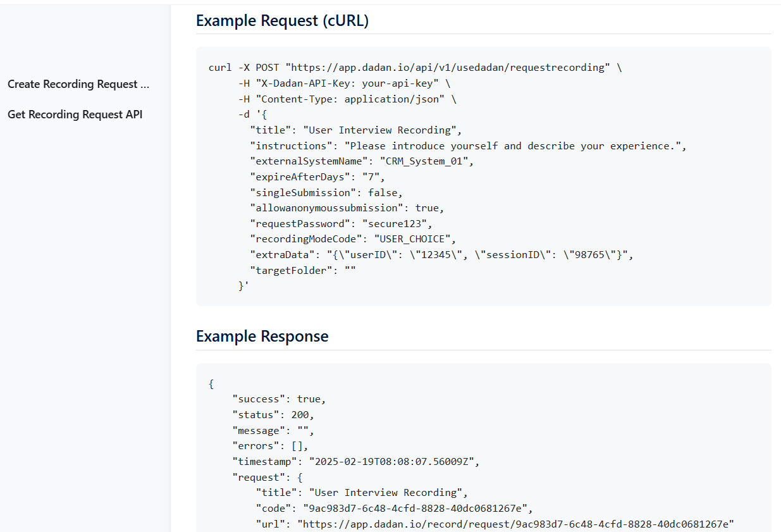
Task: Click the X-Dadan-API-Key header line
Action: point(344,84)
